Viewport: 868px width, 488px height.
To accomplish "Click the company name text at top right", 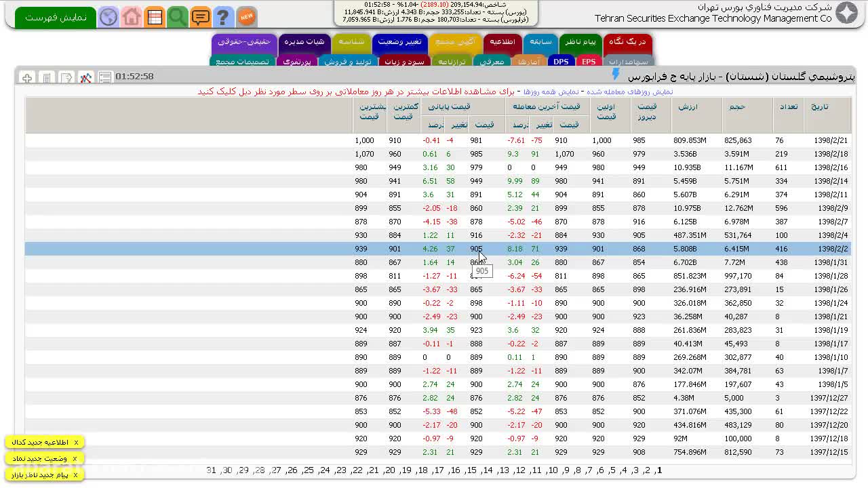I will (x=713, y=13).
